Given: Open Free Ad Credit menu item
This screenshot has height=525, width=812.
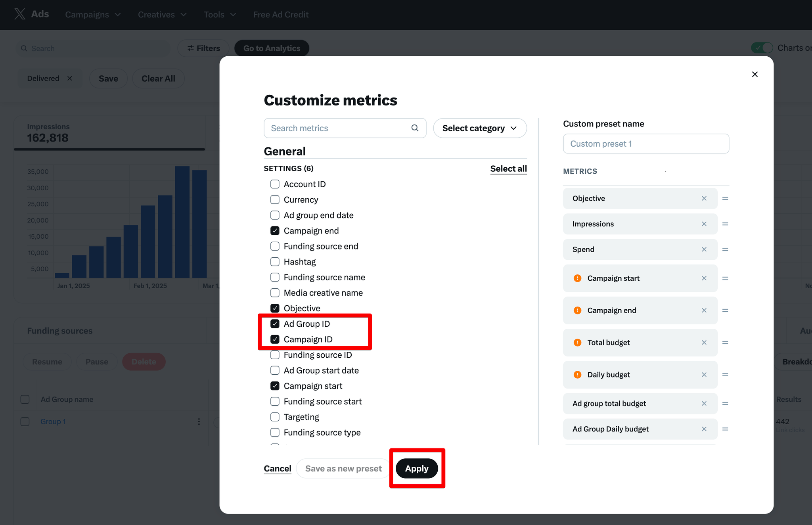Looking at the screenshot, I should (x=281, y=15).
